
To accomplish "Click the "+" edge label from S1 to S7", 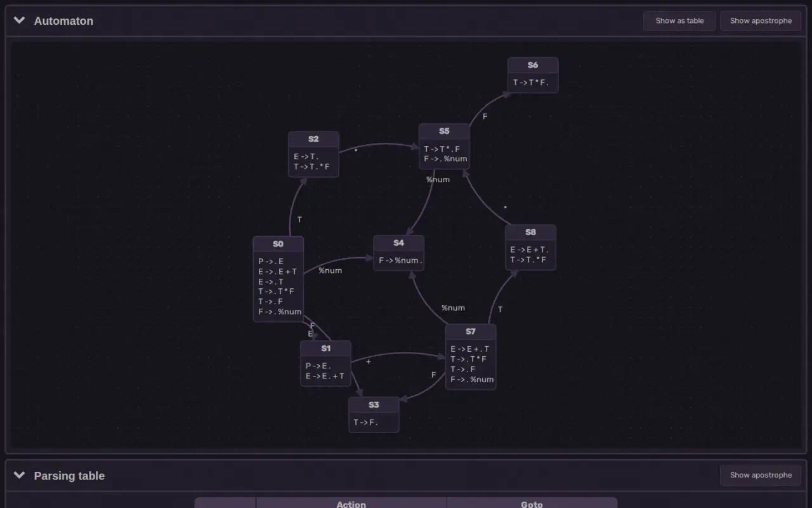I will click(x=369, y=361).
